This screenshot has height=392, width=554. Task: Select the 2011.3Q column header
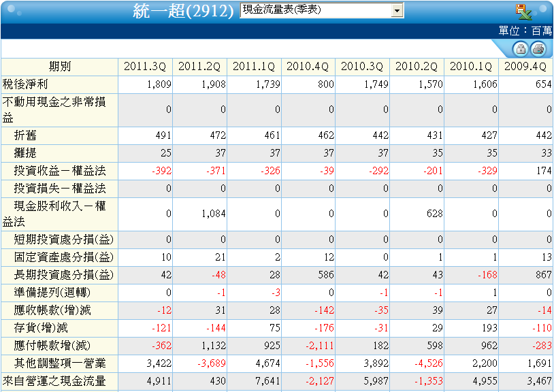click(145, 67)
